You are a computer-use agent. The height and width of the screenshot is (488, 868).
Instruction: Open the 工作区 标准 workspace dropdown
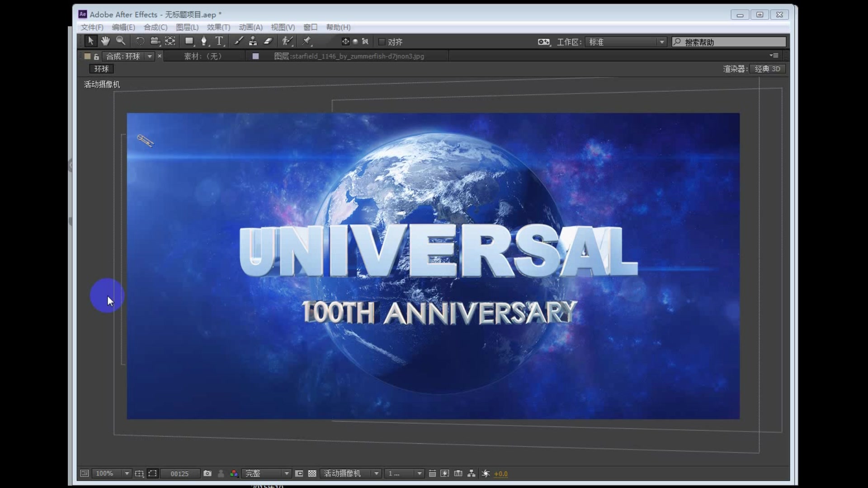click(x=626, y=42)
